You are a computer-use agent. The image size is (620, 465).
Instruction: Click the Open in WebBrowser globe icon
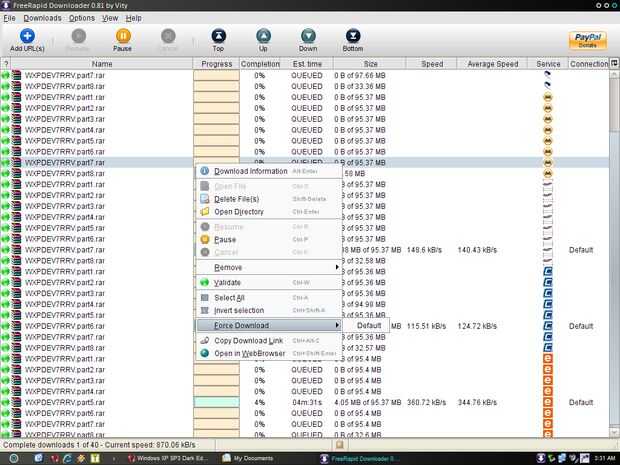pos(204,353)
